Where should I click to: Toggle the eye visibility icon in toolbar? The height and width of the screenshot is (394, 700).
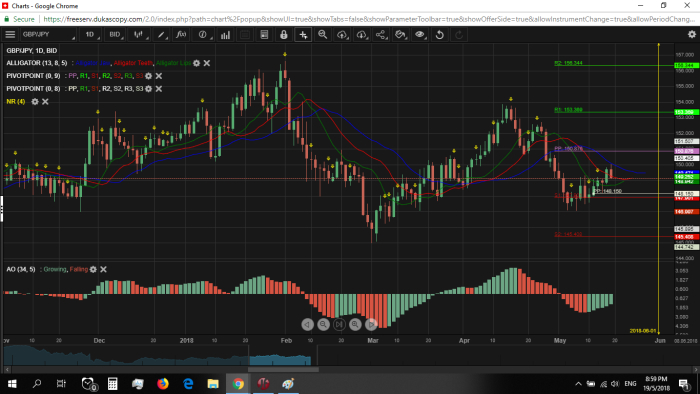click(420, 34)
